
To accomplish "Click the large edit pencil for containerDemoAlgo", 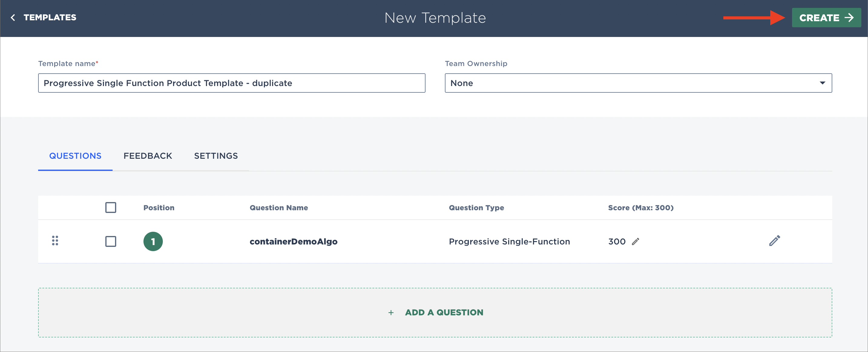I will click(x=774, y=241).
